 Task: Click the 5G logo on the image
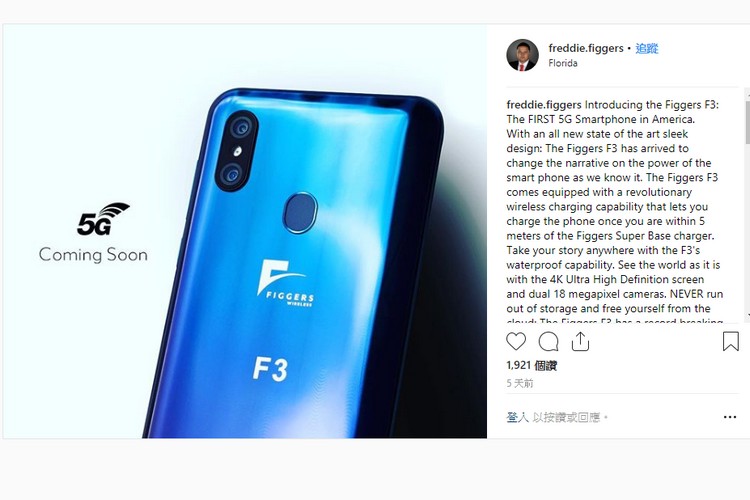(103, 219)
